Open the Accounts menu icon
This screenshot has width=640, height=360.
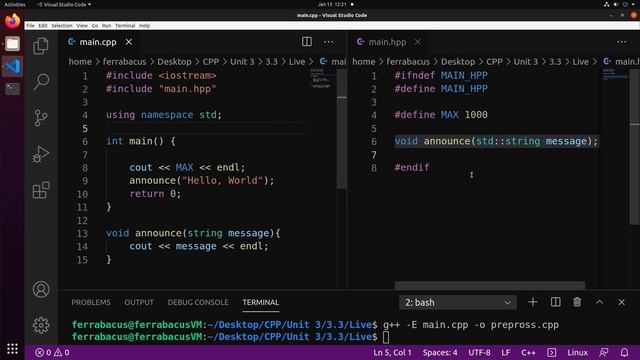41,289
